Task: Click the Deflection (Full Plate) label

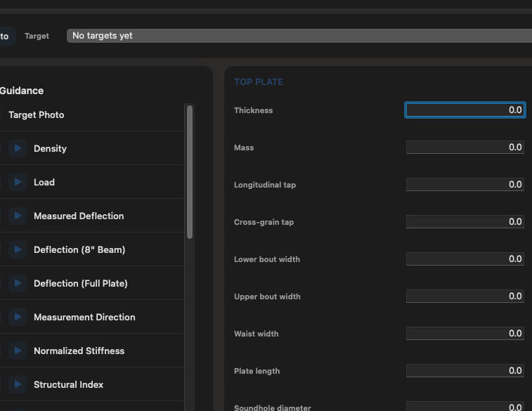Action: 81,284
